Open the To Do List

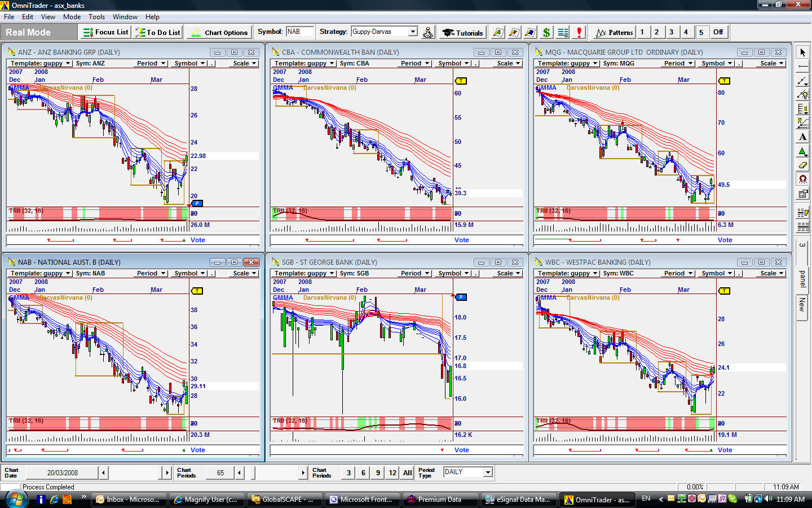pyautogui.click(x=158, y=32)
